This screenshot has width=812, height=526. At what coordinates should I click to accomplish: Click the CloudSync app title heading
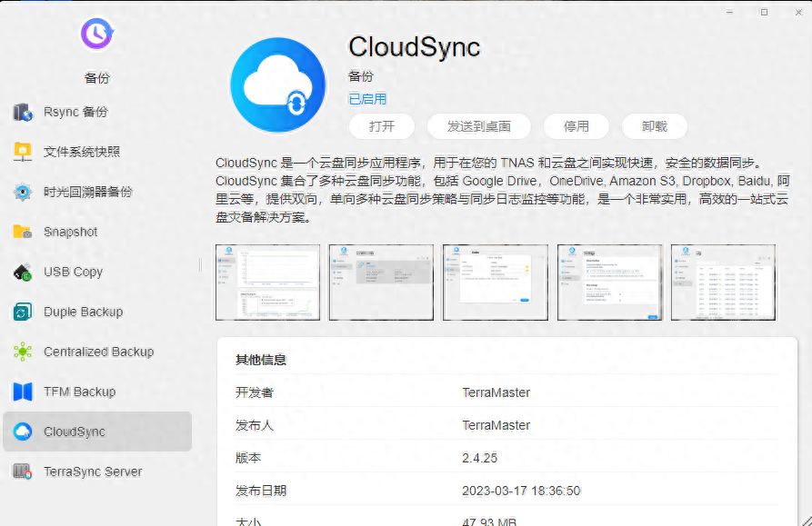coord(415,47)
